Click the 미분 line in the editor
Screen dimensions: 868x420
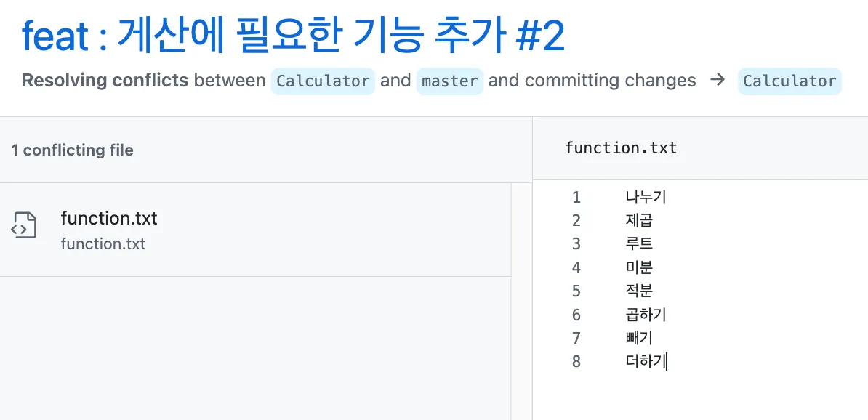639,267
